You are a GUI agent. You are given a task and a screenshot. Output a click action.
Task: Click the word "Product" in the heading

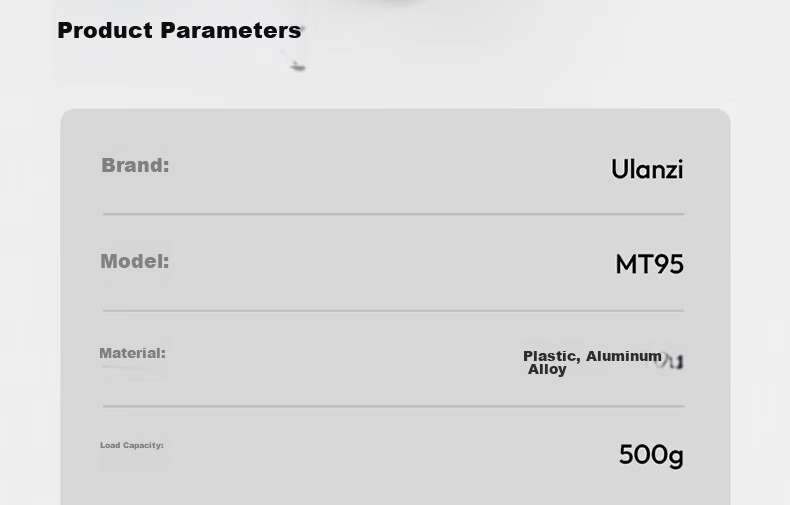click(105, 30)
